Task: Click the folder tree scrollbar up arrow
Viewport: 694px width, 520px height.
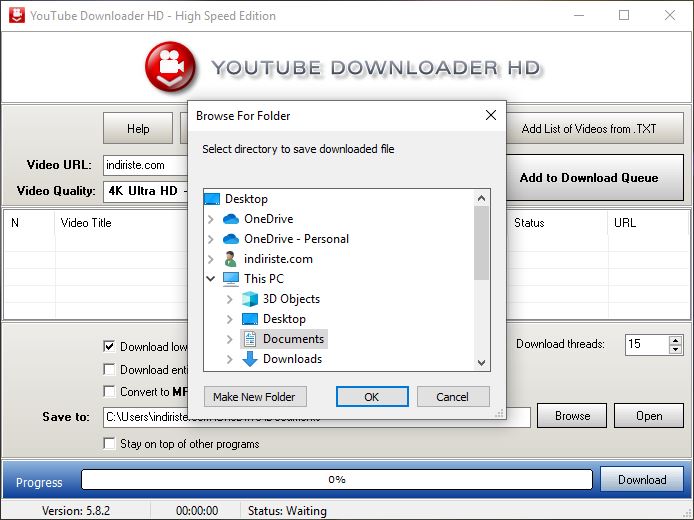Action: click(482, 199)
